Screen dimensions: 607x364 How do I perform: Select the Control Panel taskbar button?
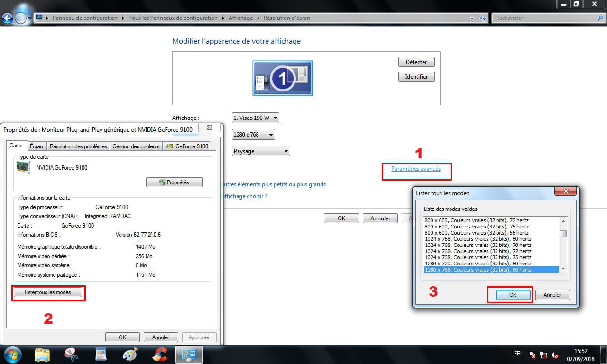189,355
